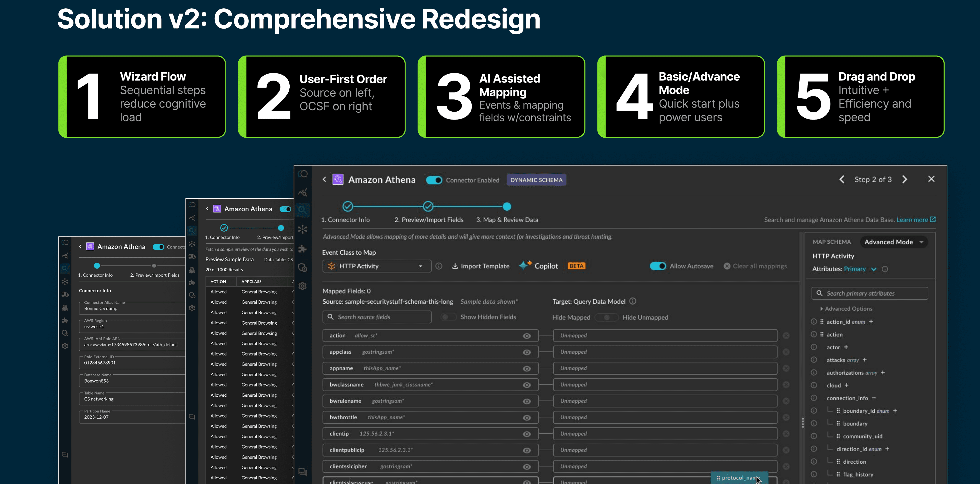The height and width of the screenshot is (484, 980).
Task: Click the APPCLASS column header in middle window
Action: 251,281
